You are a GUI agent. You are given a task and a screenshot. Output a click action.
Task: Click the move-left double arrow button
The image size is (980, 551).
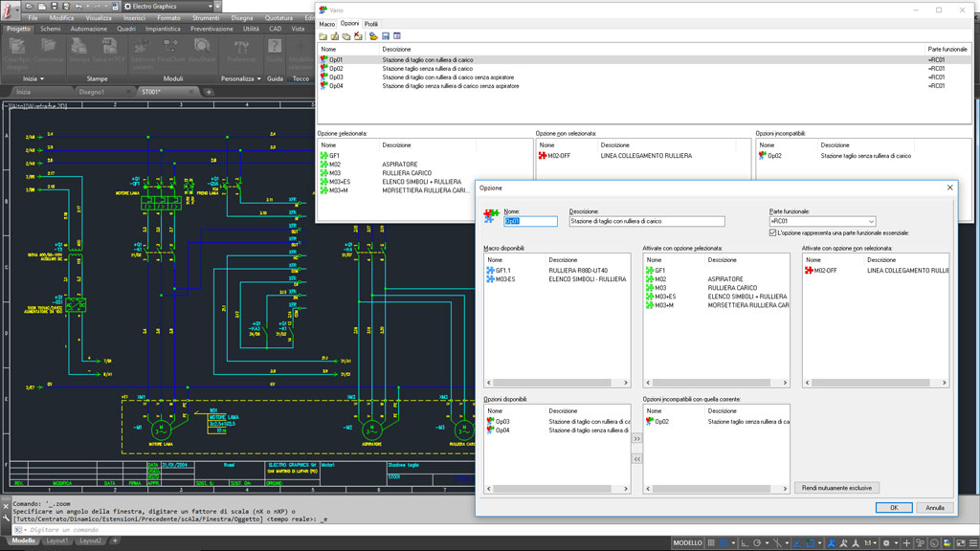pyautogui.click(x=637, y=459)
